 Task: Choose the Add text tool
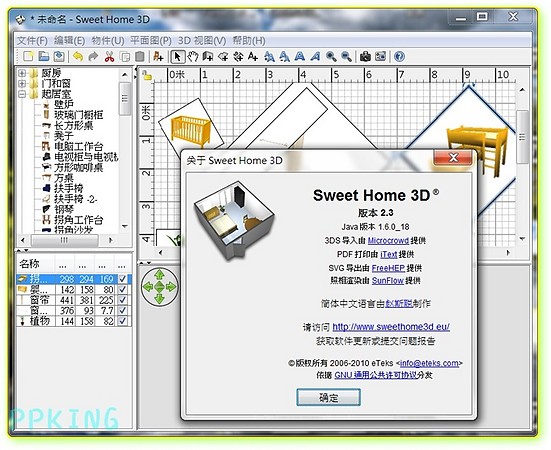point(253,56)
